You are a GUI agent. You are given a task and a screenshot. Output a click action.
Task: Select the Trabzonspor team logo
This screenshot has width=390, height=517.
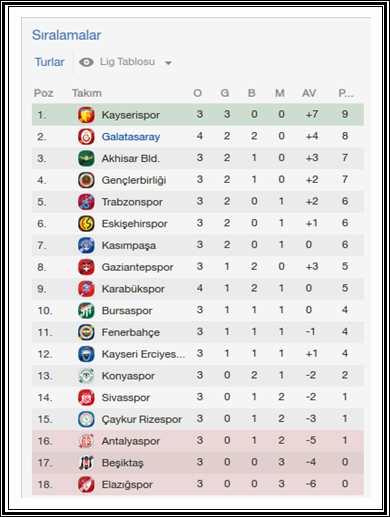(86, 202)
